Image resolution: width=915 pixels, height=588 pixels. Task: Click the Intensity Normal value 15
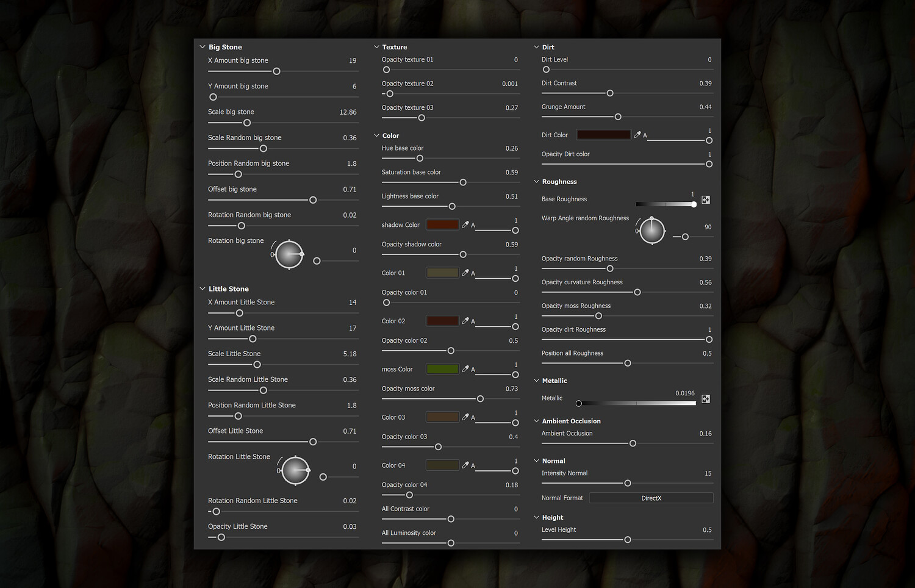tap(708, 473)
